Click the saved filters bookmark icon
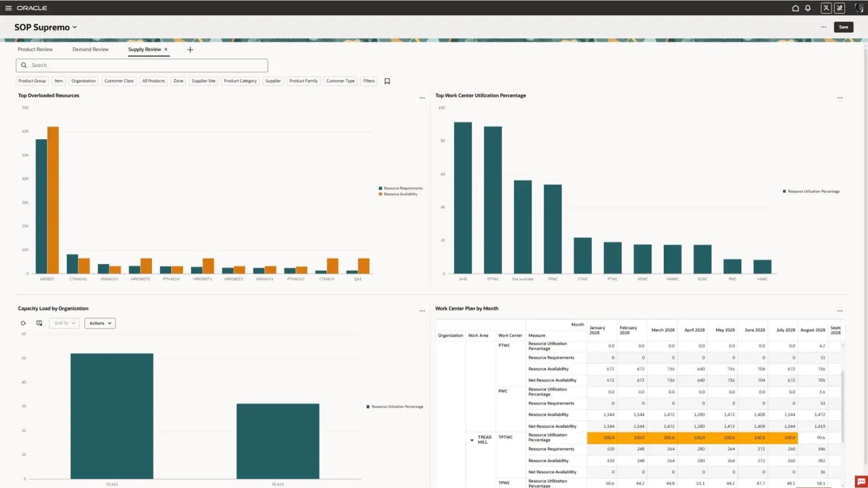This screenshot has width=868, height=488. point(387,81)
